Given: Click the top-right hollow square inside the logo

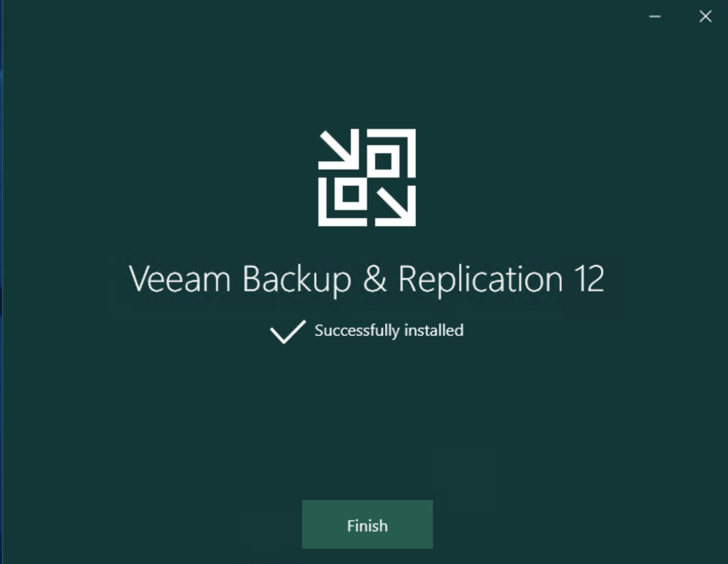Looking at the screenshot, I should pyautogui.click(x=383, y=161).
